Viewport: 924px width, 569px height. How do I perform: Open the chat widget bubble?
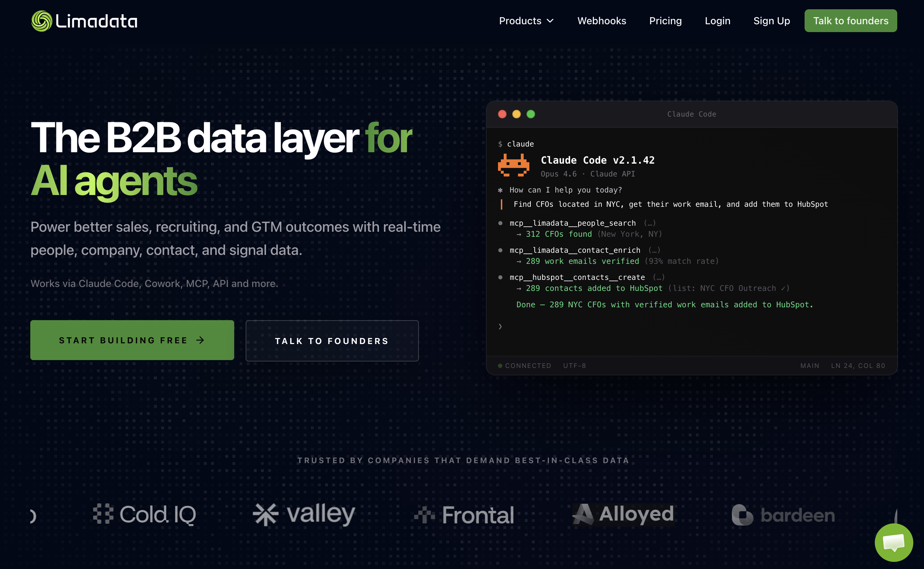(x=894, y=542)
